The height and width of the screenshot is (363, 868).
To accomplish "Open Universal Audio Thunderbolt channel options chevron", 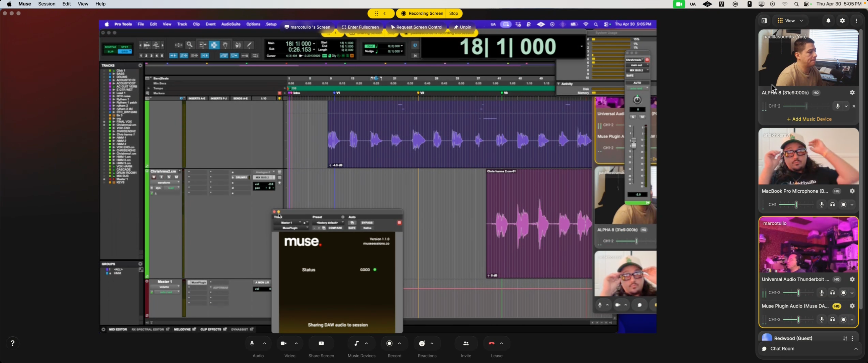I will [852, 293].
